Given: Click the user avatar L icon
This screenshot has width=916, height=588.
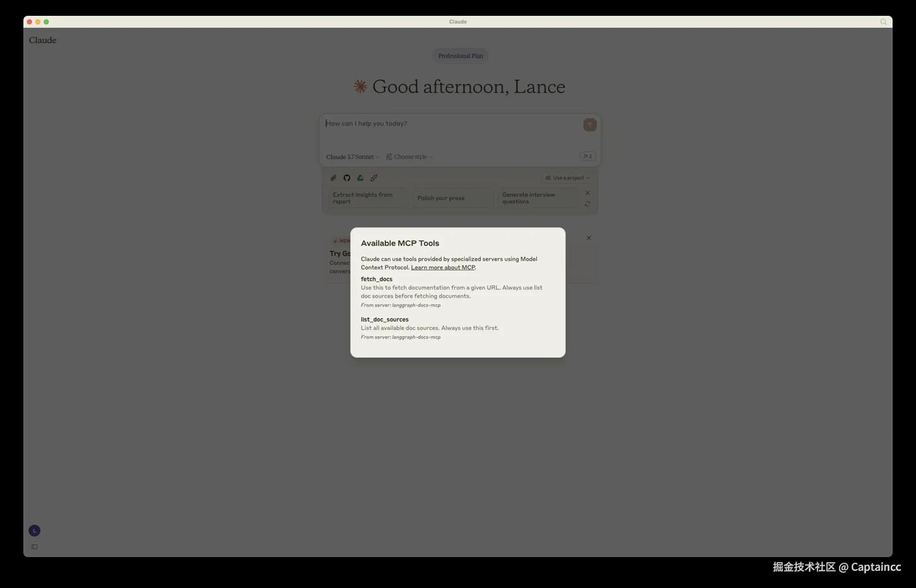Looking at the screenshot, I should tap(35, 531).
